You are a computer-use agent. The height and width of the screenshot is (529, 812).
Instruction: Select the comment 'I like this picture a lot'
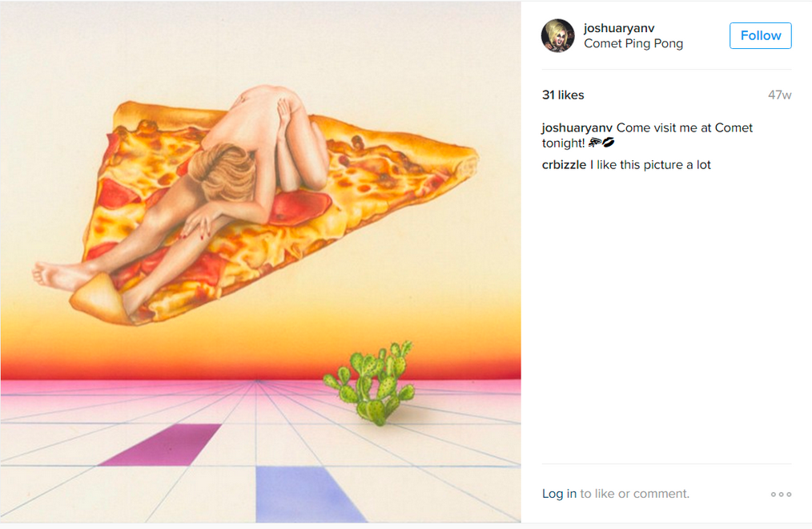tap(650, 165)
